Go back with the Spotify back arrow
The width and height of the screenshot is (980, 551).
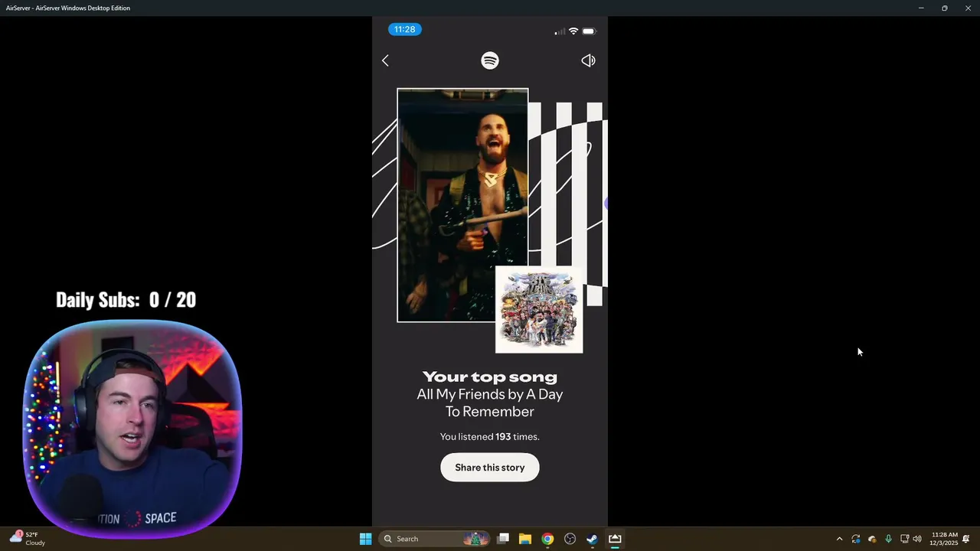pyautogui.click(x=385, y=60)
